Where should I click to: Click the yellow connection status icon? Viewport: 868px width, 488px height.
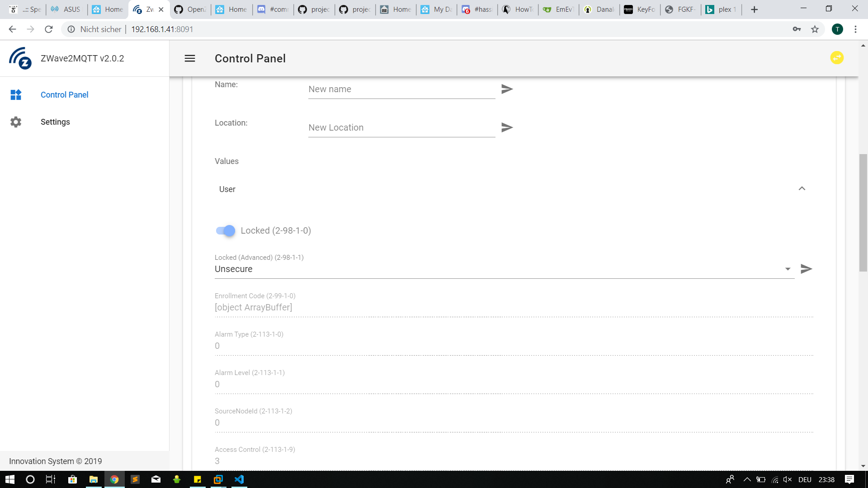pos(837,58)
